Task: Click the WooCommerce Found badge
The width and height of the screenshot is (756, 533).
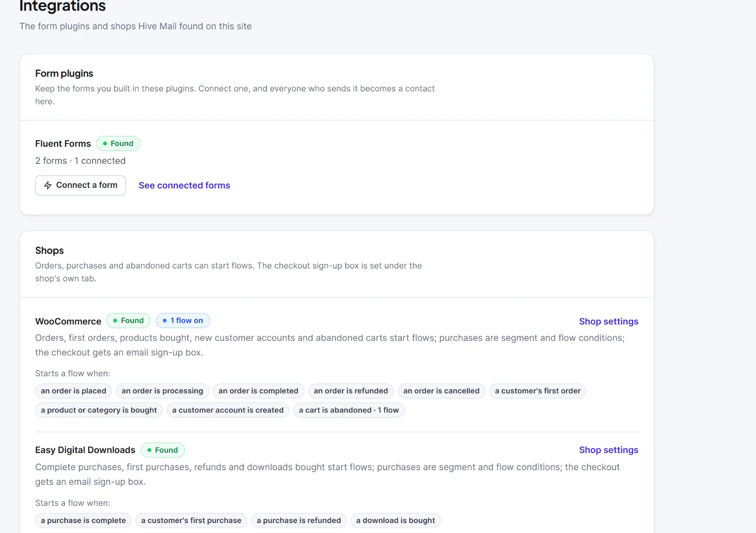Action: pyautogui.click(x=129, y=321)
